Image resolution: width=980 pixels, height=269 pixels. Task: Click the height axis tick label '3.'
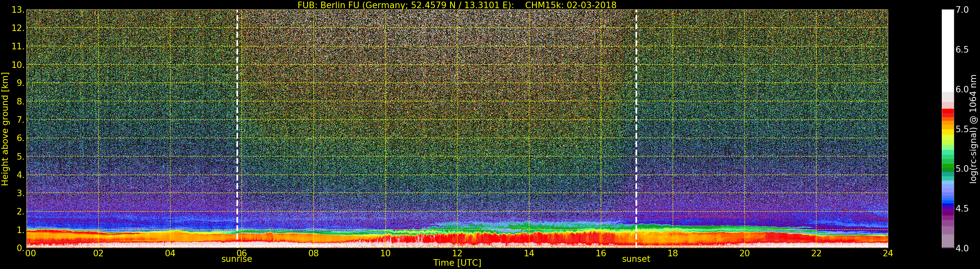click(20, 193)
